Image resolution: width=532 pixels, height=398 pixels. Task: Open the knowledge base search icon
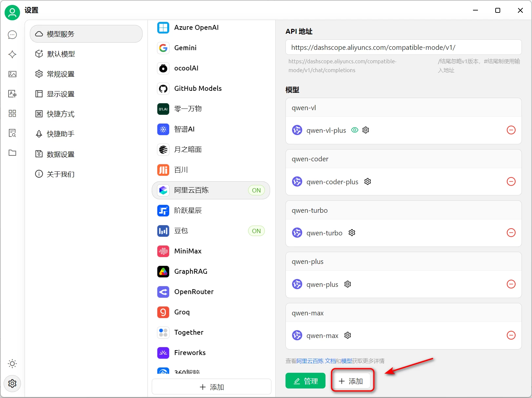(x=12, y=133)
